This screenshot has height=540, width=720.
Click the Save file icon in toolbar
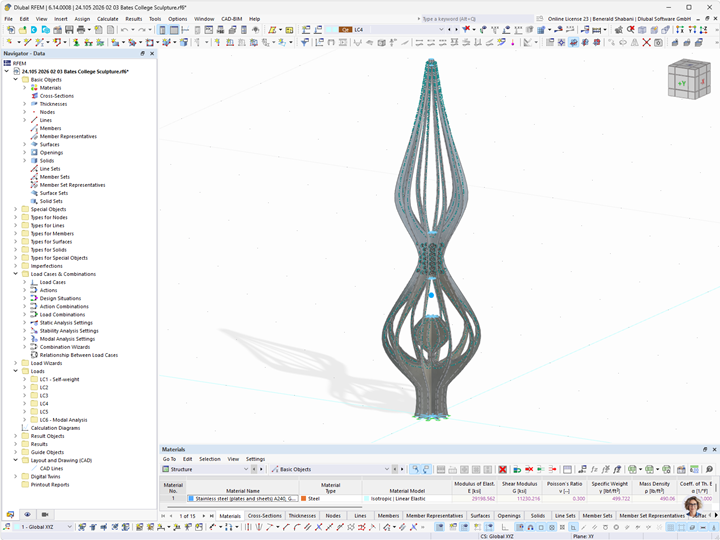[69, 30]
